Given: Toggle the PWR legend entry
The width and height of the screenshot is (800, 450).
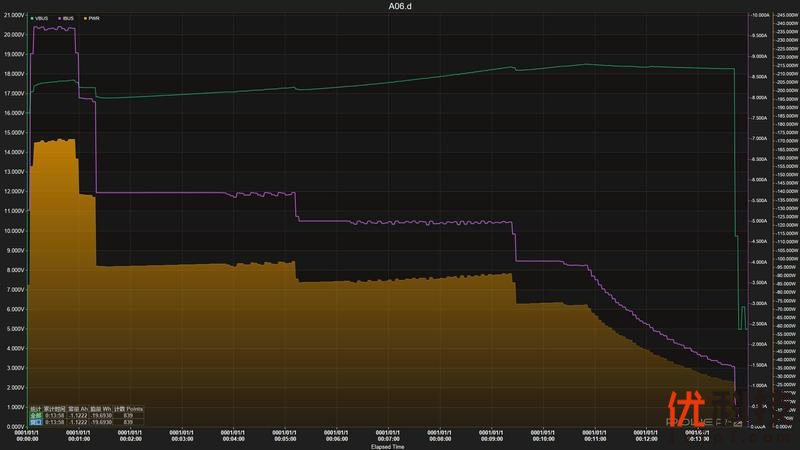Looking at the screenshot, I should click(93, 18).
